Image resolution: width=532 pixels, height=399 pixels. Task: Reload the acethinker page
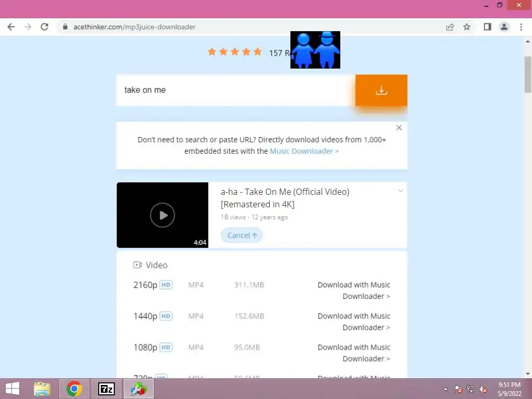(x=45, y=27)
